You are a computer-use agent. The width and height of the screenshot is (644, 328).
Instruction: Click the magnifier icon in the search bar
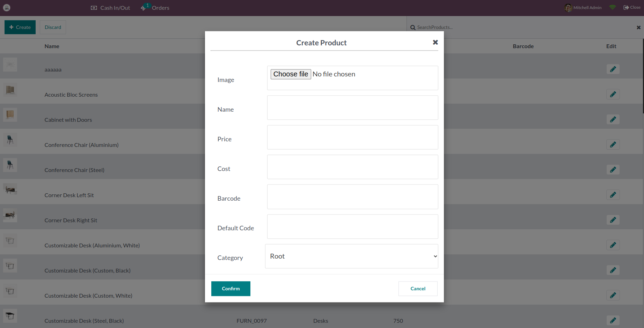point(413,27)
